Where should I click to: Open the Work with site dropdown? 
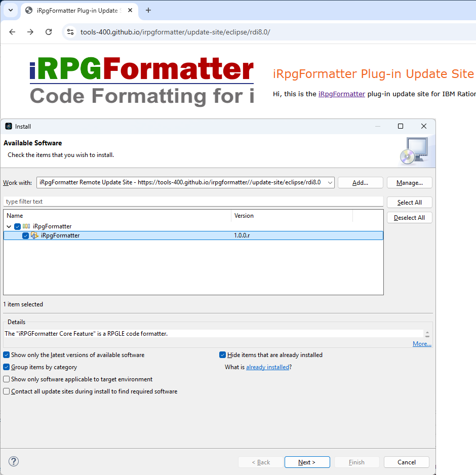coord(330,183)
